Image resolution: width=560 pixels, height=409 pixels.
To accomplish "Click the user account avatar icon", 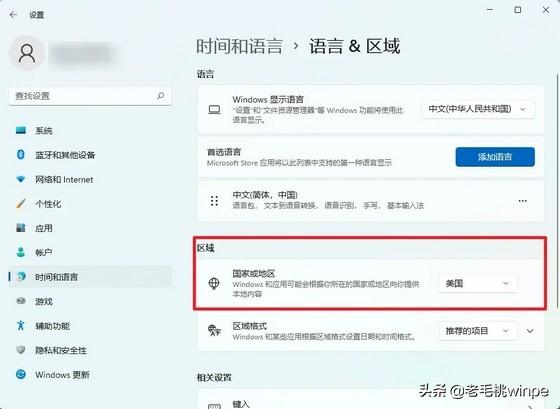I will click(x=27, y=53).
